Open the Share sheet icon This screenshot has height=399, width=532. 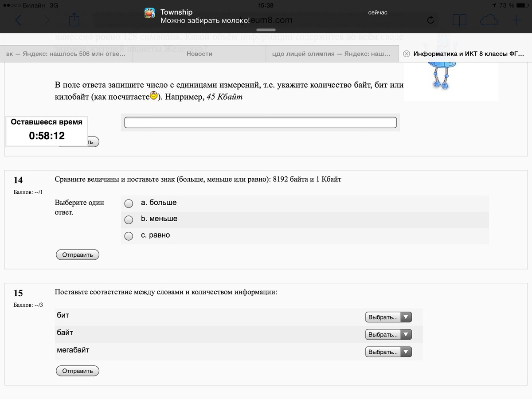(74, 20)
